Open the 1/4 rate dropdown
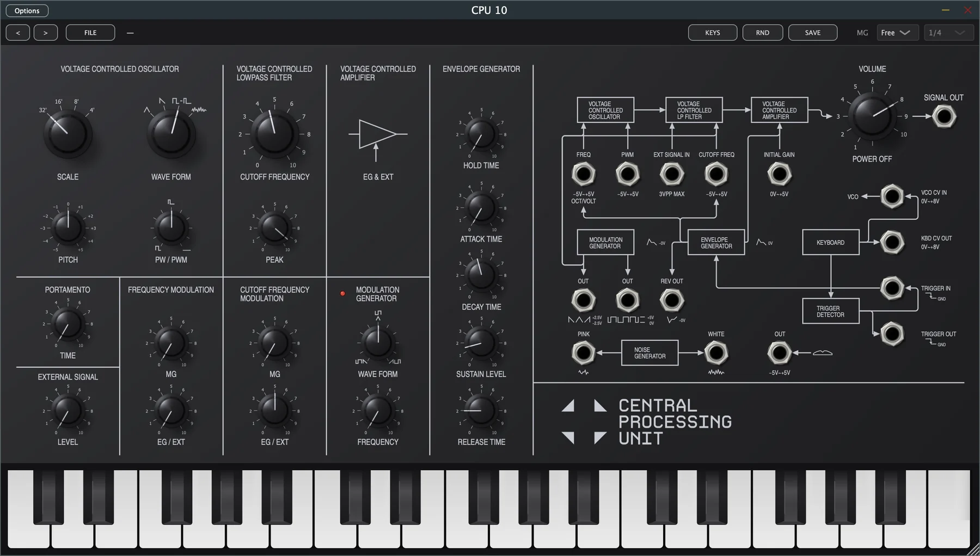980x556 pixels. (949, 33)
